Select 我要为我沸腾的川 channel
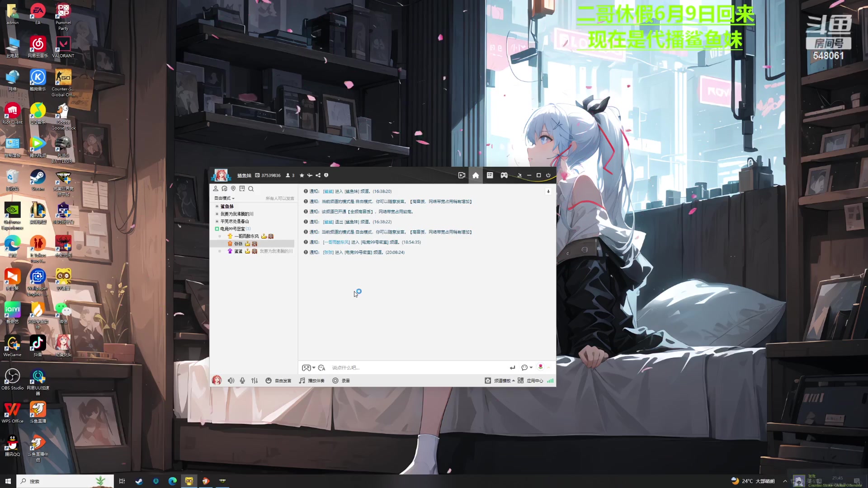 pyautogui.click(x=237, y=214)
